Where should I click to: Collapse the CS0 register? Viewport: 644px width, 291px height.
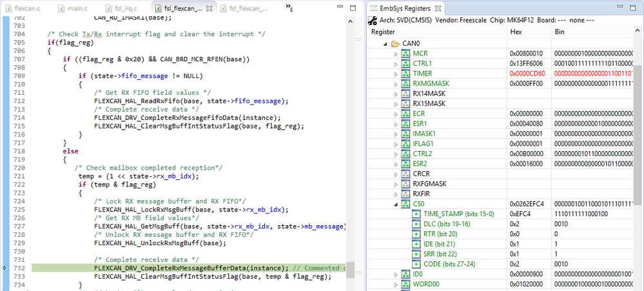tap(396, 204)
